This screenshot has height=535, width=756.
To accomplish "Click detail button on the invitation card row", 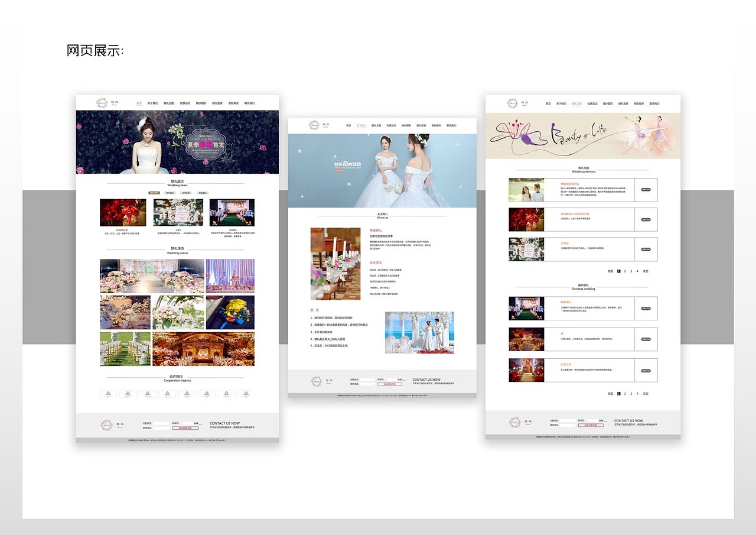I will pos(646,249).
